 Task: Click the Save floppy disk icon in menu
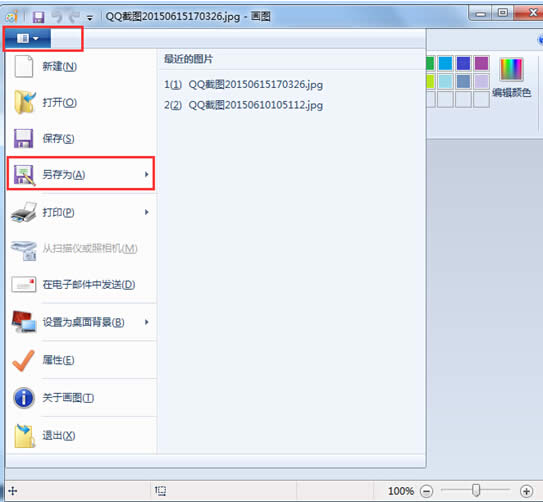24,138
